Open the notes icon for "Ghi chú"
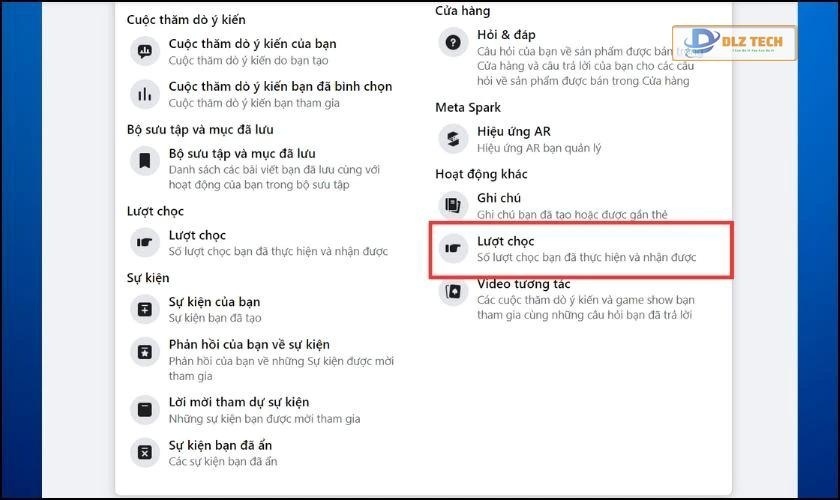Screen dimensions: 840x500 [x=453, y=205]
